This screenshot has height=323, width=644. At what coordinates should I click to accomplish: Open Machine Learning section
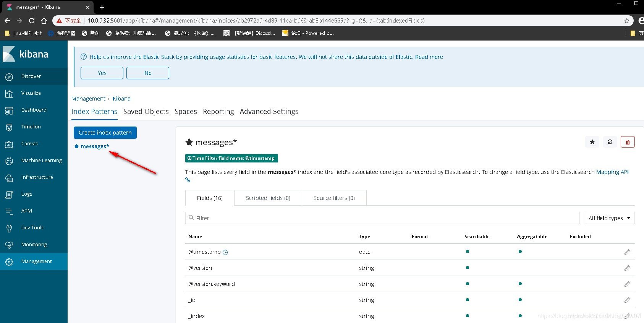[34, 161]
